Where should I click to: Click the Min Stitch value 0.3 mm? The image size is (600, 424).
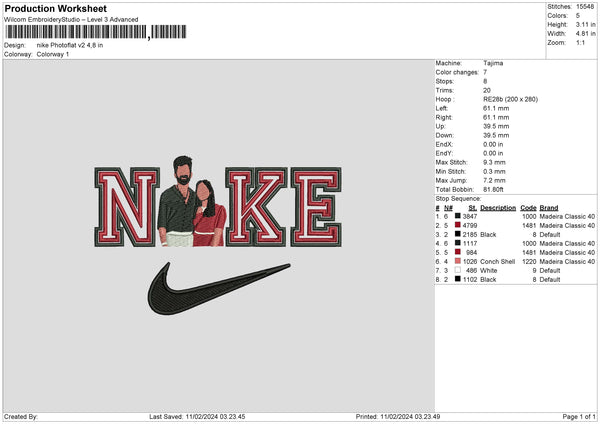[x=494, y=172]
